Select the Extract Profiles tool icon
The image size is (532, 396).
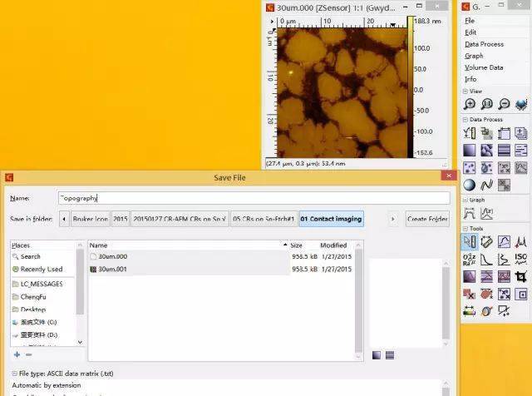tap(505, 242)
